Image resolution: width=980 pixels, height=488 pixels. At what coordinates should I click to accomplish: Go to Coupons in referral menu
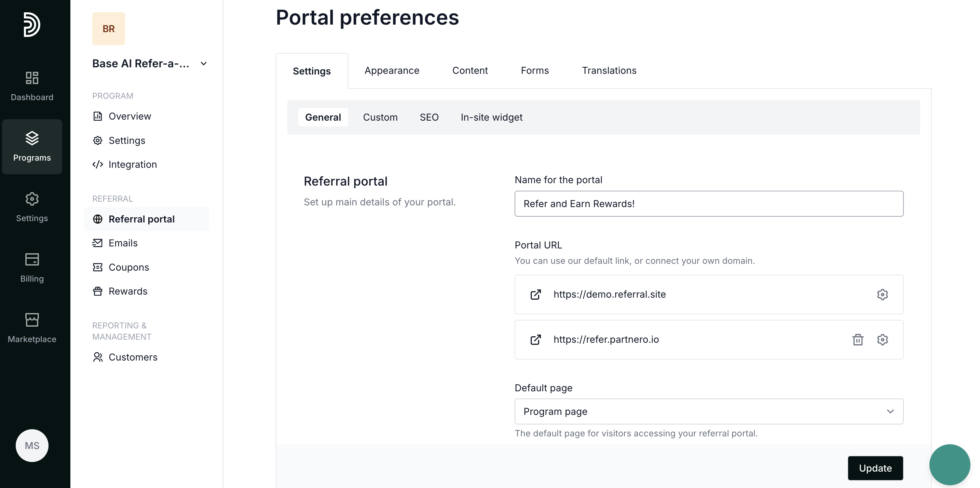pyautogui.click(x=128, y=267)
